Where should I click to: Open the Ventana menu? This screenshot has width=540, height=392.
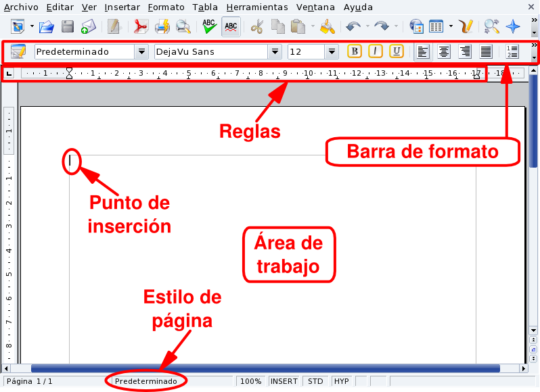click(315, 7)
